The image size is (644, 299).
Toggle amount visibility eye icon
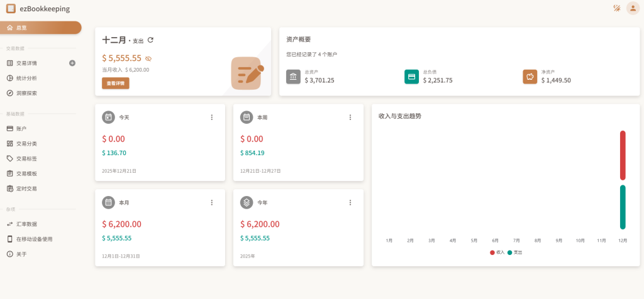pyautogui.click(x=148, y=58)
